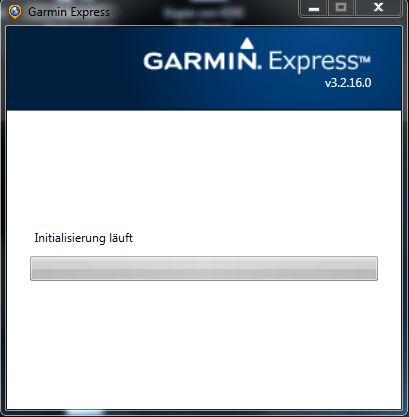Viewport: 409px width, 417px height.
Task: Minimize the Garmin Express window
Action: coord(314,9)
